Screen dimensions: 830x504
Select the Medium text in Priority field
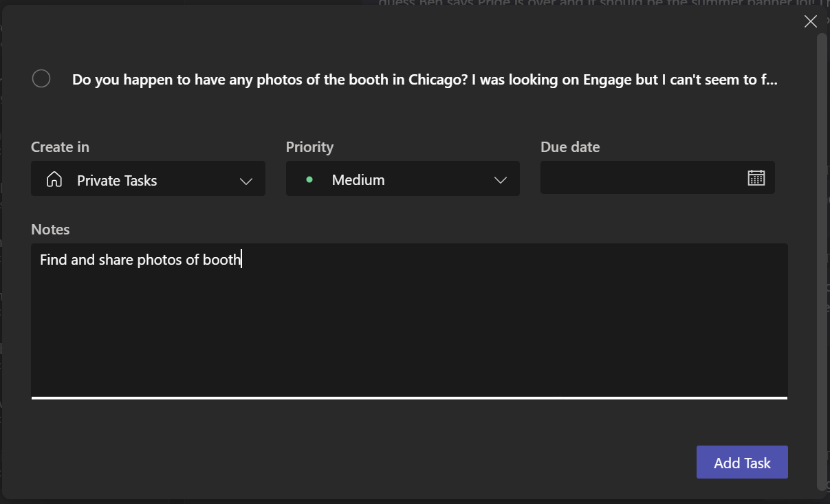click(358, 180)
